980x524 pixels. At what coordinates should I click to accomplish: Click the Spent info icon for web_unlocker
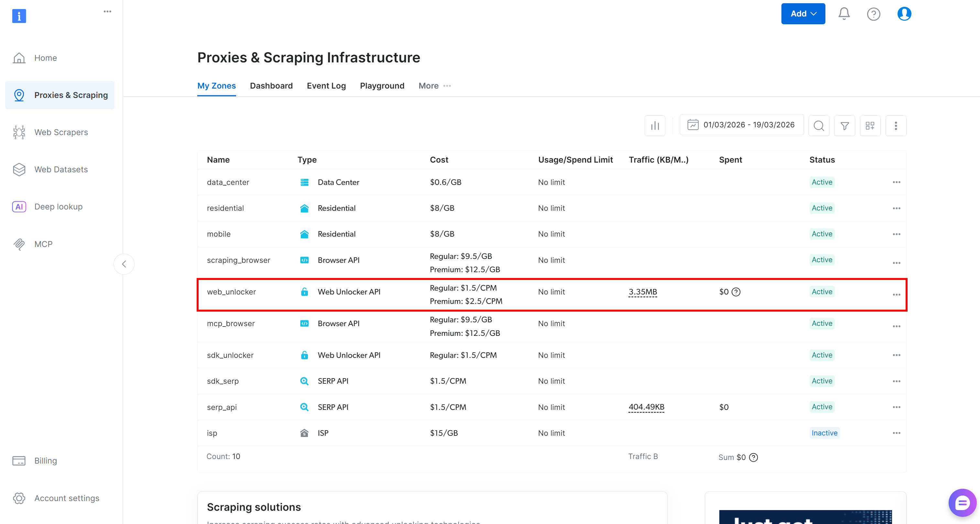pyautogui.click(x=736, y=292)
